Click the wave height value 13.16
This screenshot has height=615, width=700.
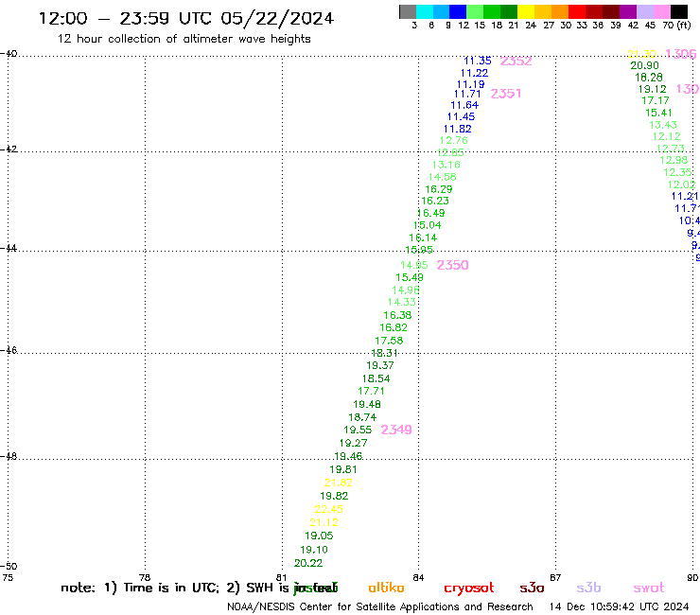tap(446, 165)
